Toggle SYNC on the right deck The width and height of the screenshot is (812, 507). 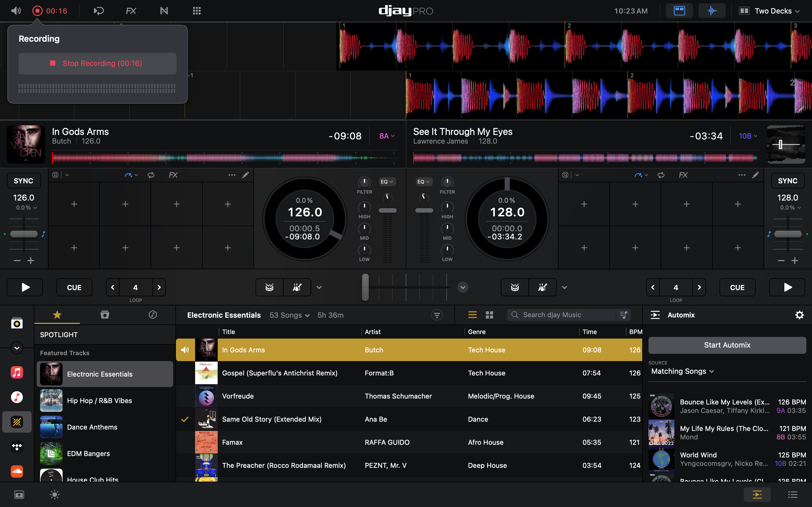pyautogui.click(x=787, y=181)
